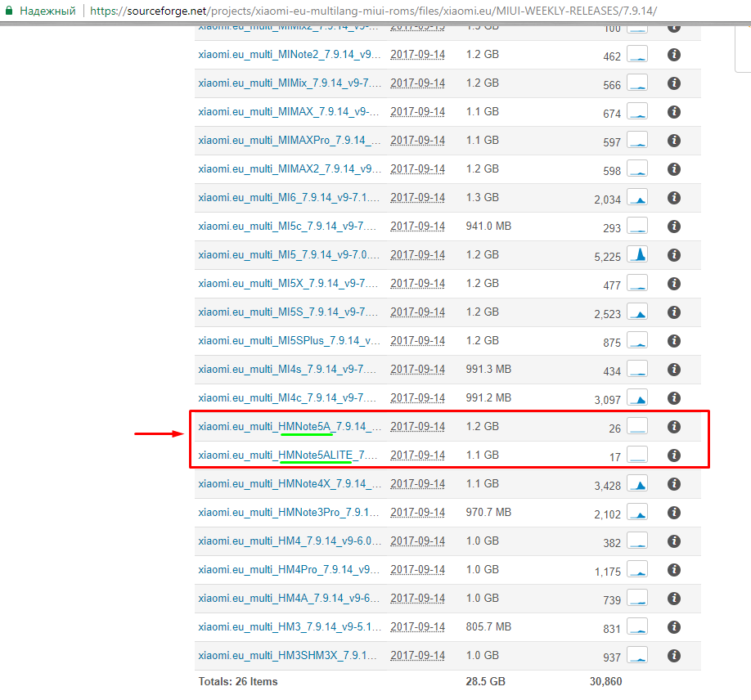Open download stats chart for MI6 file
The height and width of the screenshot is (700, 751).
(x=636, y=198)
